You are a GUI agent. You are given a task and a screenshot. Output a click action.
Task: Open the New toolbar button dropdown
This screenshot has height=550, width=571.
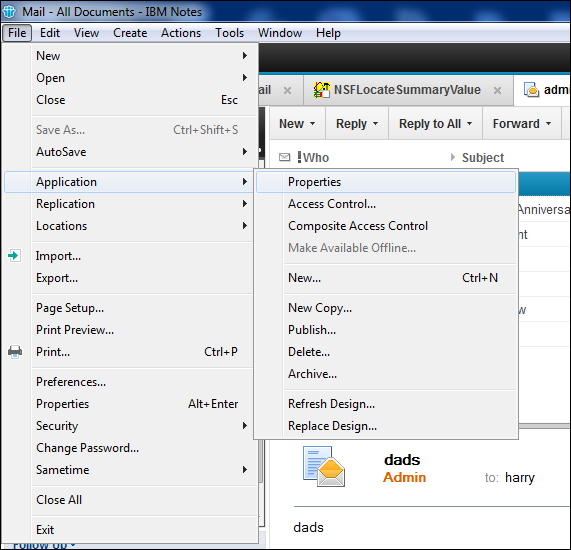coord(312,124)
